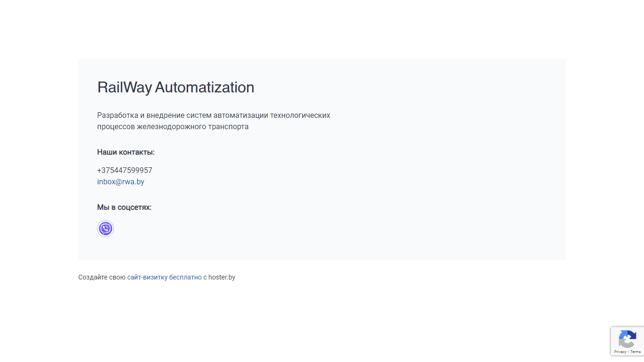644x362 pixels.
Task: Click the hoster.by text in footer
Action: (x=222, y=277)
